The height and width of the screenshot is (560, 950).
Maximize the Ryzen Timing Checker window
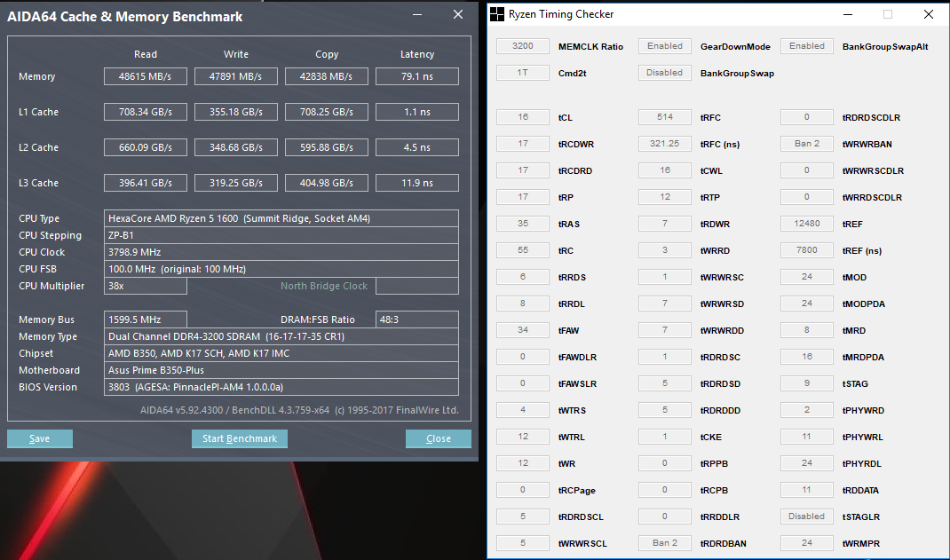[x=888, y=14]
